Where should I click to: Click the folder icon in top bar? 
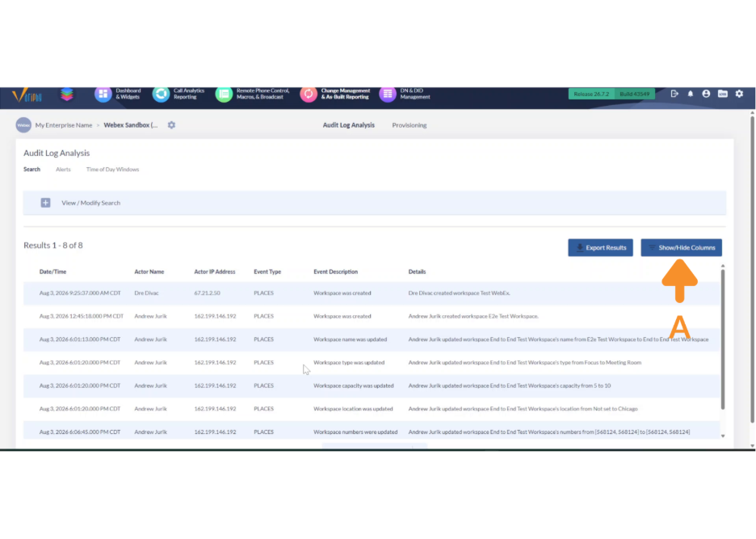click(722, 94)
